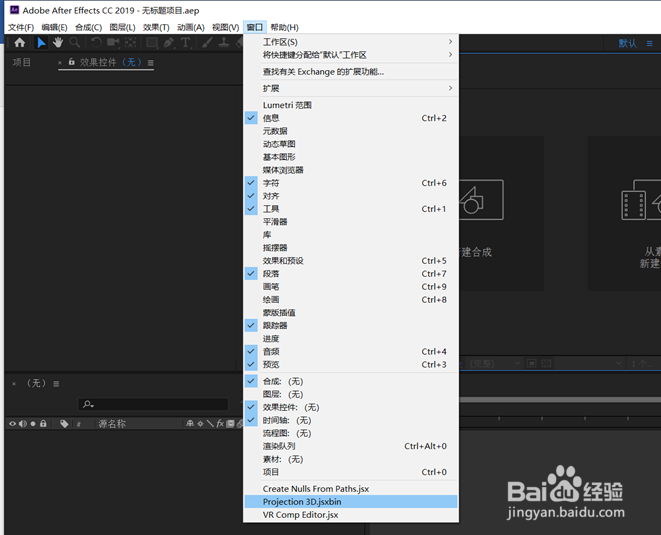
Task: Open the 媒体浏览器 panel
Action: (350, 170)
